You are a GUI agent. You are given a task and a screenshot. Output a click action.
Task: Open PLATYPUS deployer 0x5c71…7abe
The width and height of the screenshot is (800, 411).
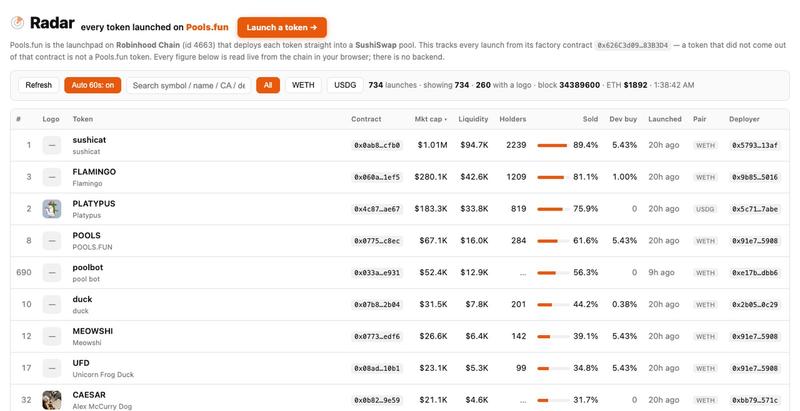pyautogui.click(x=755, y=209)
